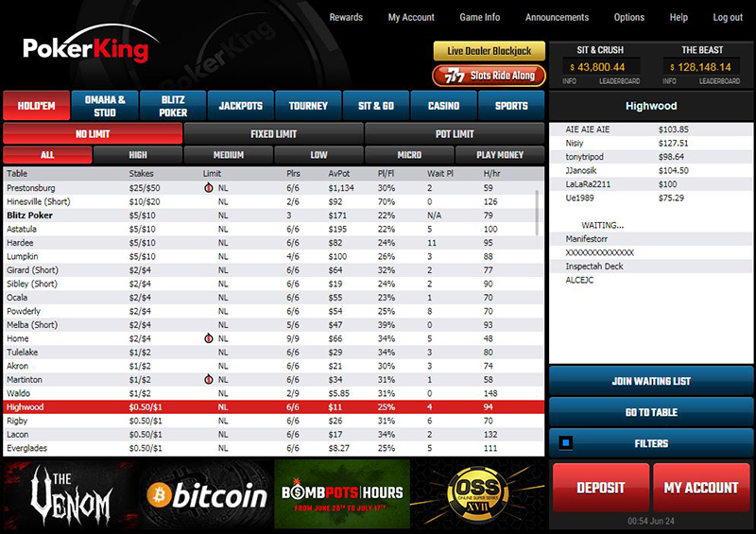Select the Pot Limit filter

click(455, 133)
